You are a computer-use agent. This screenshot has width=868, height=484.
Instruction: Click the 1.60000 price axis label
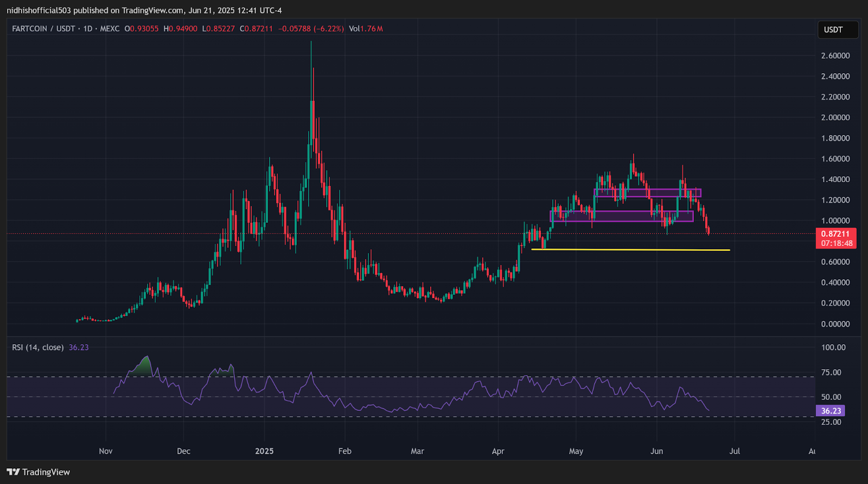tap(835, 159)
